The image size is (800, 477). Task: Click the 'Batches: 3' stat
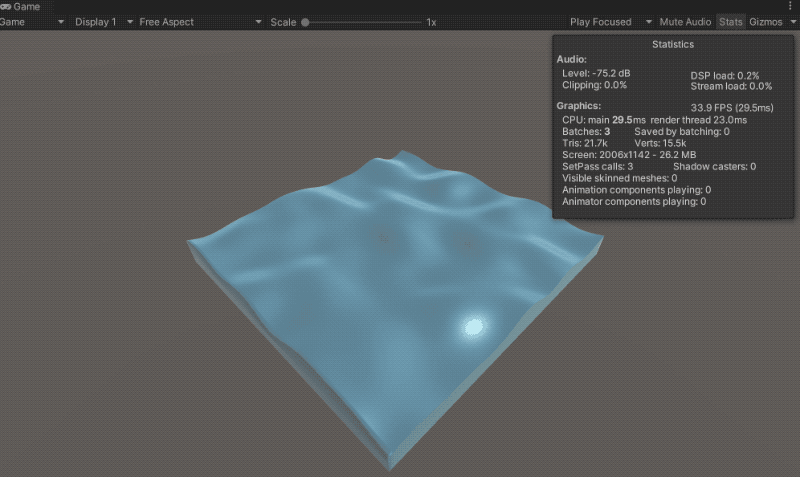coord(586,132)
